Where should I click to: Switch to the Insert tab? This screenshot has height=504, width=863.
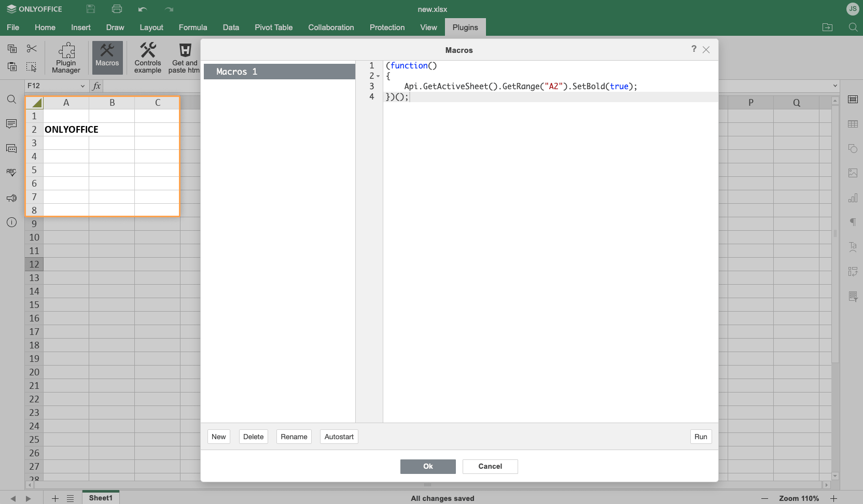[81, 27]
